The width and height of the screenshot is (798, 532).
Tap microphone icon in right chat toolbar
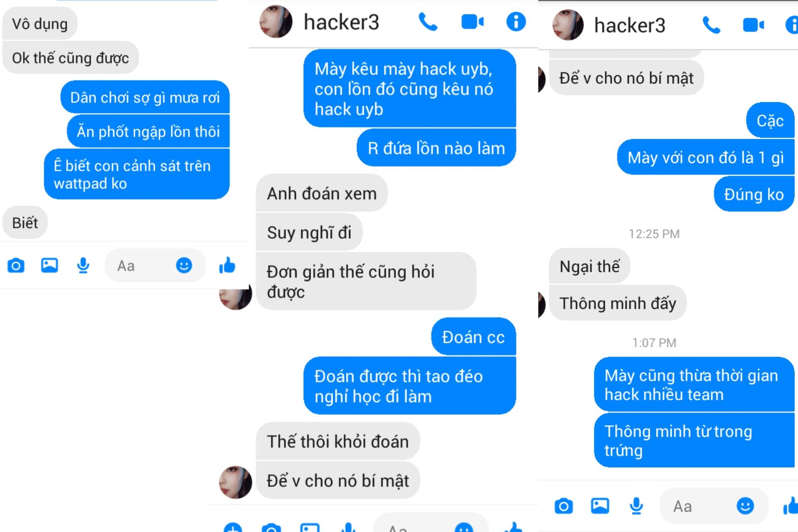click(636, 506)
